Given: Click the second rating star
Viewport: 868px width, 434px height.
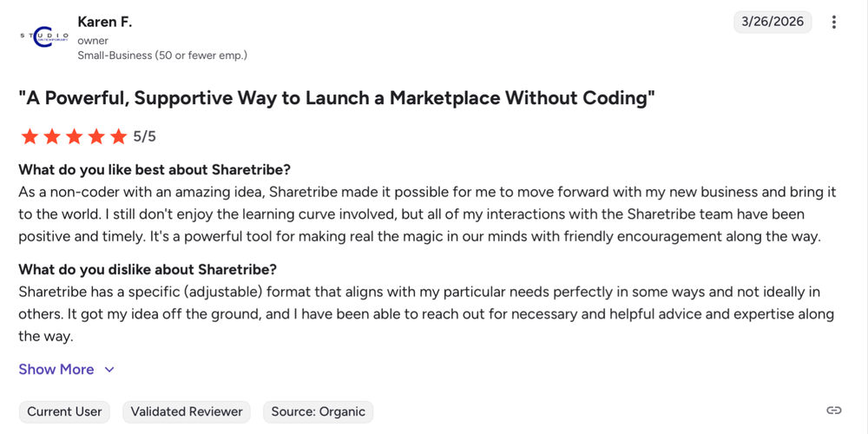Looking at the screenshot, I should tap(52, 136).
